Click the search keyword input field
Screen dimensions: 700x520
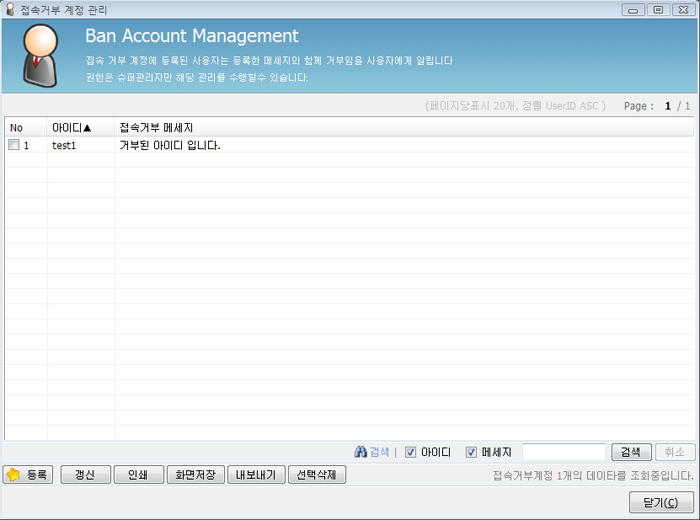(x=564, y=452)
